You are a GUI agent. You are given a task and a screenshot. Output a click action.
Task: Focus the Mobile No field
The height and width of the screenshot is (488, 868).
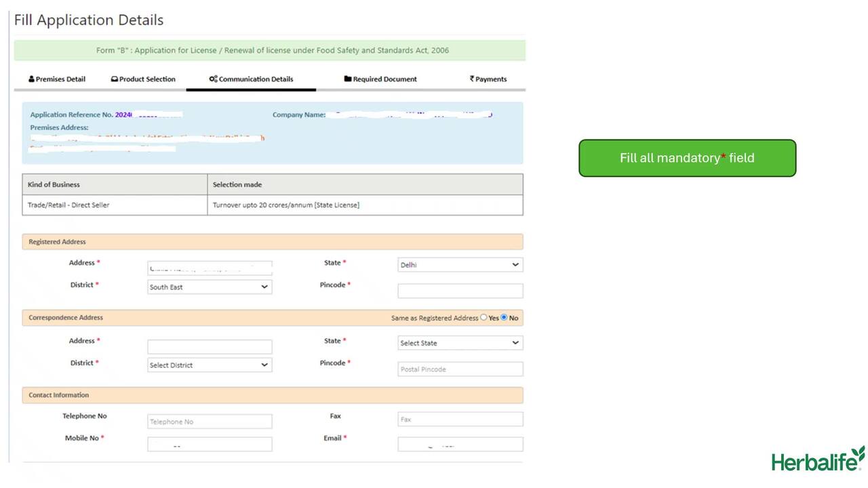tap(210, 444)
